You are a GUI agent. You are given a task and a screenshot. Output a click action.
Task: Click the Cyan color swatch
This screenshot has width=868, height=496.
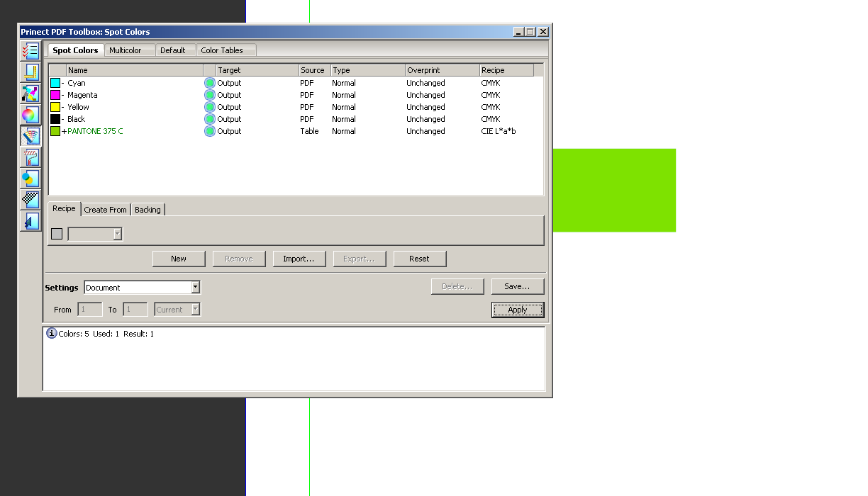pos(55,83)
